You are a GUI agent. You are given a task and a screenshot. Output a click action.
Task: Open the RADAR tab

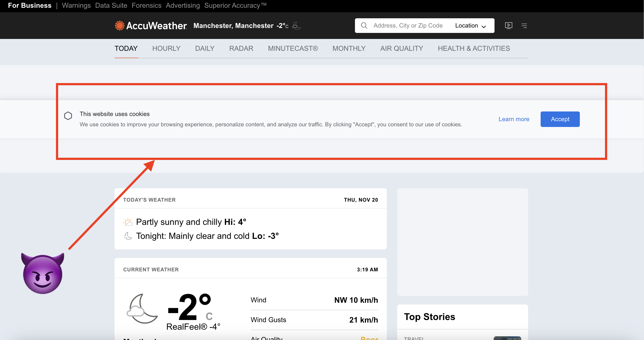coord(241,48)
